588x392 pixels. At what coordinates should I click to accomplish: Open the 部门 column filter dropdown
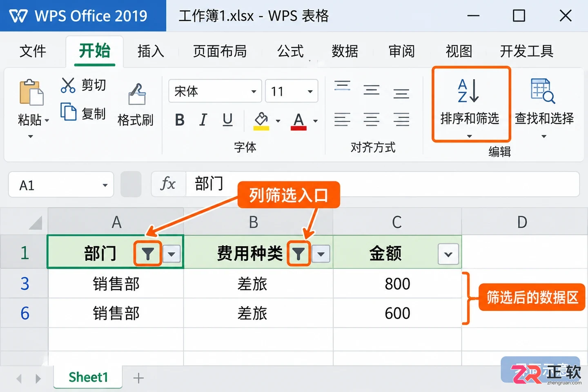pyautogui.click(x=171, y=254)
